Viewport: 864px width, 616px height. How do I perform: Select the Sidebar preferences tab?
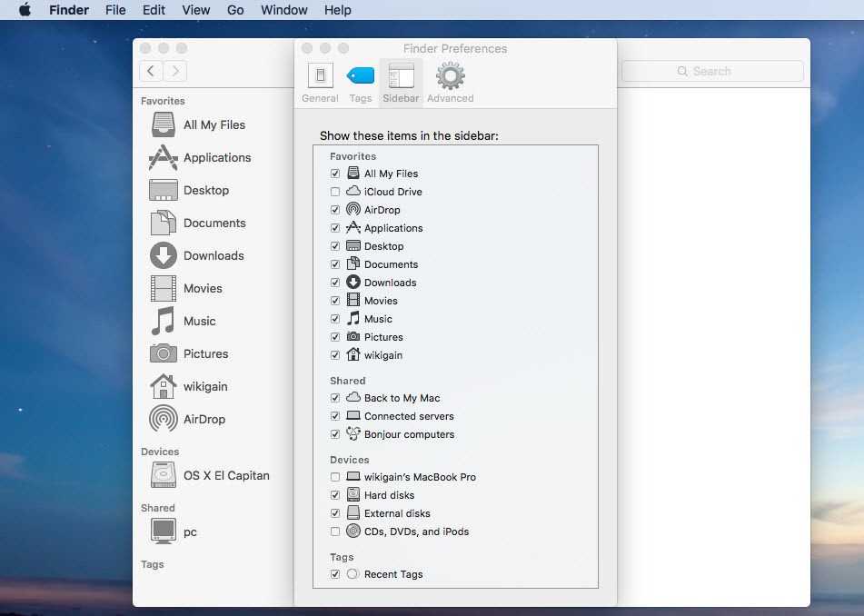401,83
